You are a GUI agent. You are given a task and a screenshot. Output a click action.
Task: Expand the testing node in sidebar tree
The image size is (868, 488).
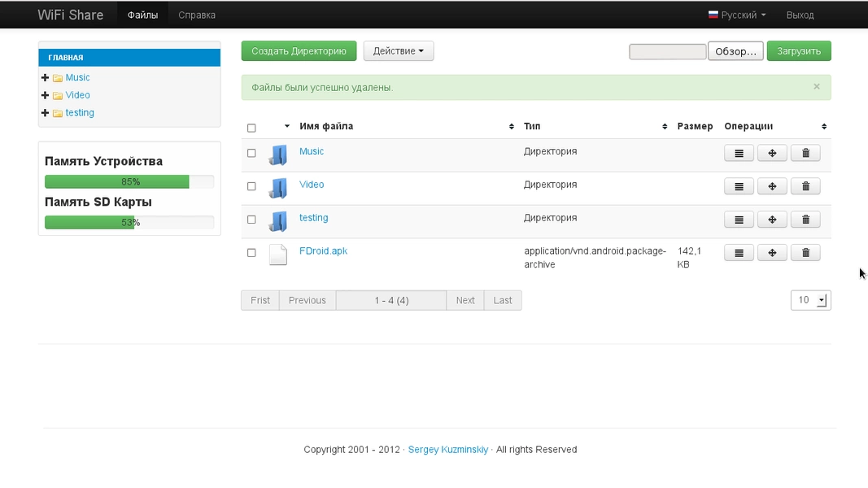click(x=46, y=113)
